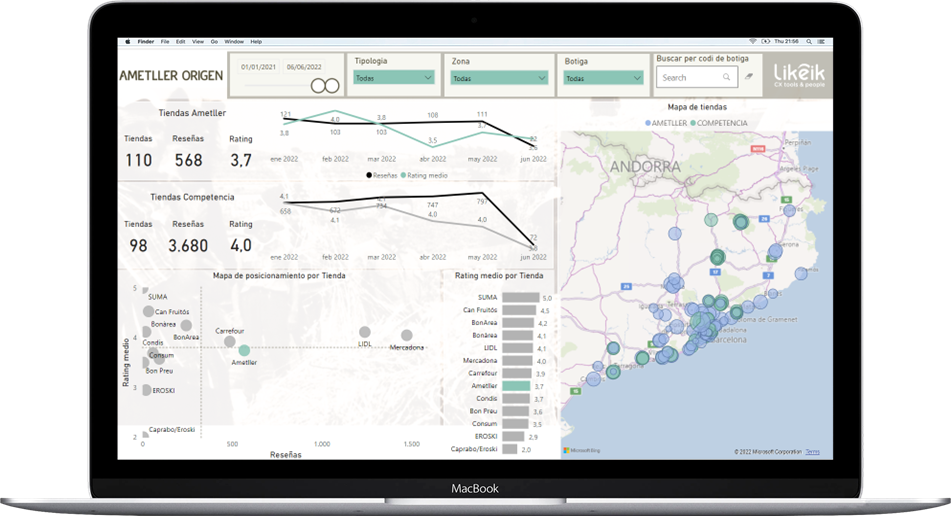
Task: Select the Can Fruitós bubble
Action: click(148, 311)
